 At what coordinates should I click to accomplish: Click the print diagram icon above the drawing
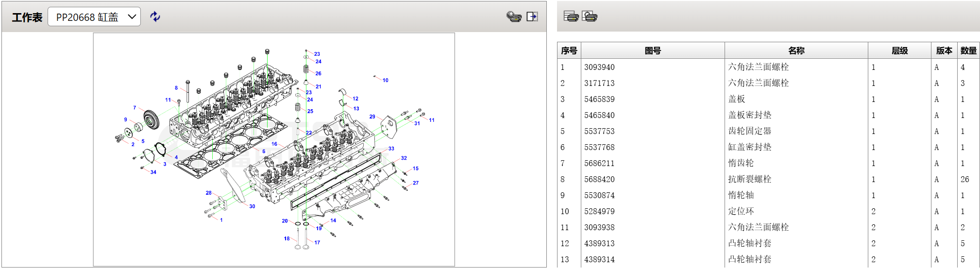[513, 17]
